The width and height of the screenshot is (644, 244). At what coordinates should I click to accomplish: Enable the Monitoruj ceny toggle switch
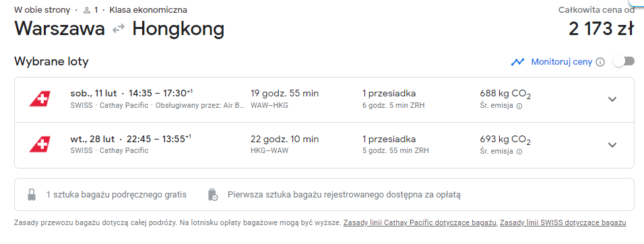click(x=624, y=61)
